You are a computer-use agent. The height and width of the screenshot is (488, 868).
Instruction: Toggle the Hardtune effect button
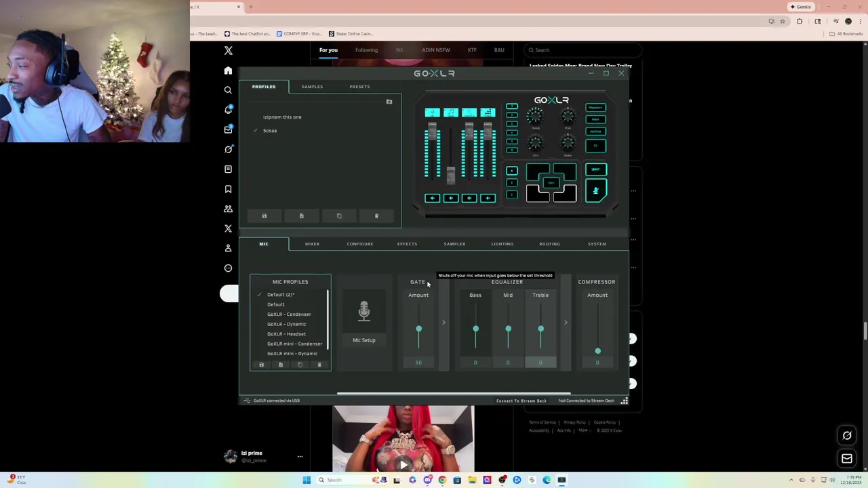(x=595, y=131)
